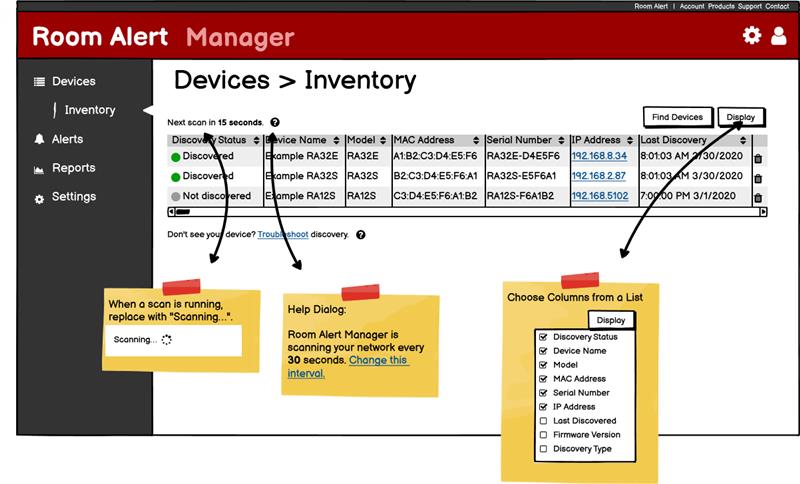
Task: Check the Last Discovered column checkbox
Action: click(542, 421)
